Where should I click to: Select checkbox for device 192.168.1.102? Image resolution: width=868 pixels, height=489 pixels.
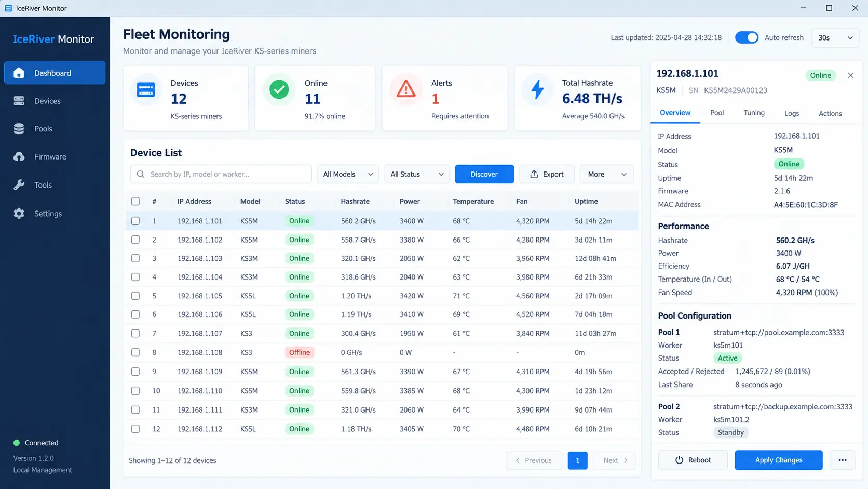(x=135, y=240)
